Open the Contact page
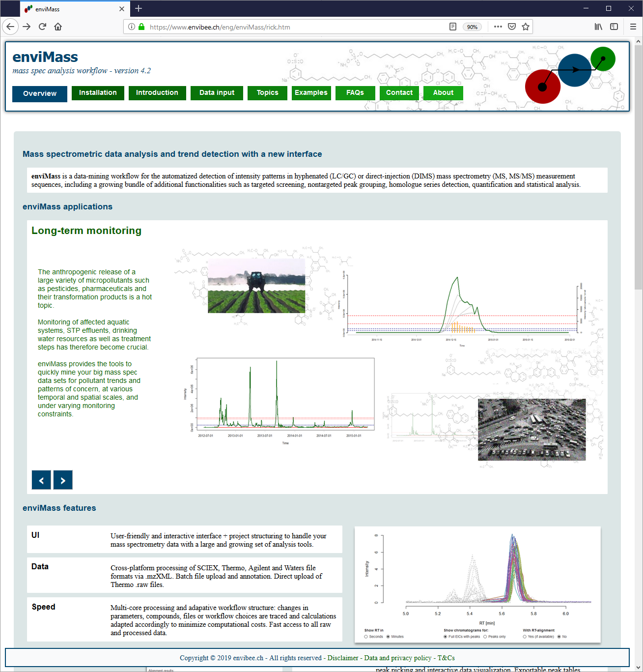Screen dimensions: 643x672 (x=399, y=93)
